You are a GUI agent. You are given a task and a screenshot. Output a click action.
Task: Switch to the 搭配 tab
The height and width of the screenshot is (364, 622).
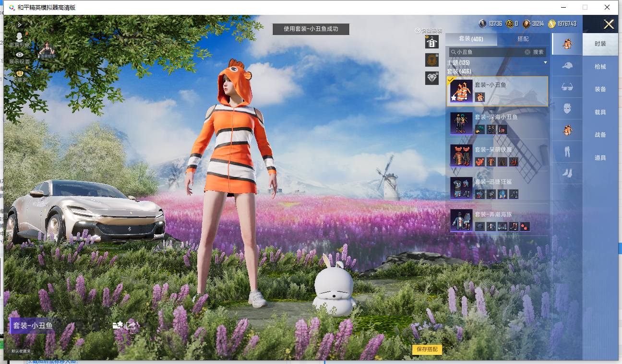tap(523, 39)
